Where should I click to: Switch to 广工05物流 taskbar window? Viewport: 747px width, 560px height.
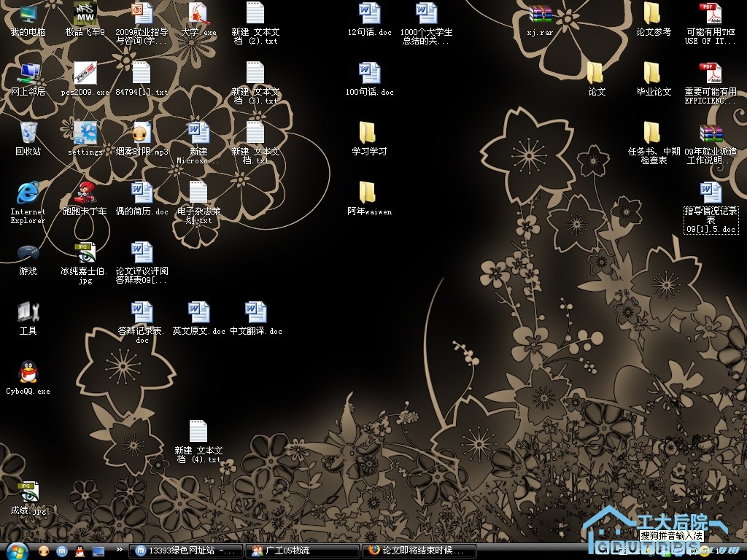pos(302,551)
